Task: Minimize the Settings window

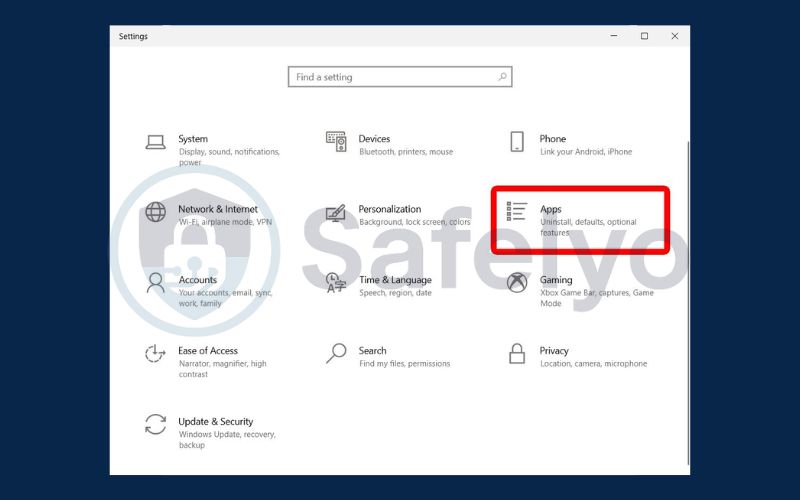Action: point(614,36)
